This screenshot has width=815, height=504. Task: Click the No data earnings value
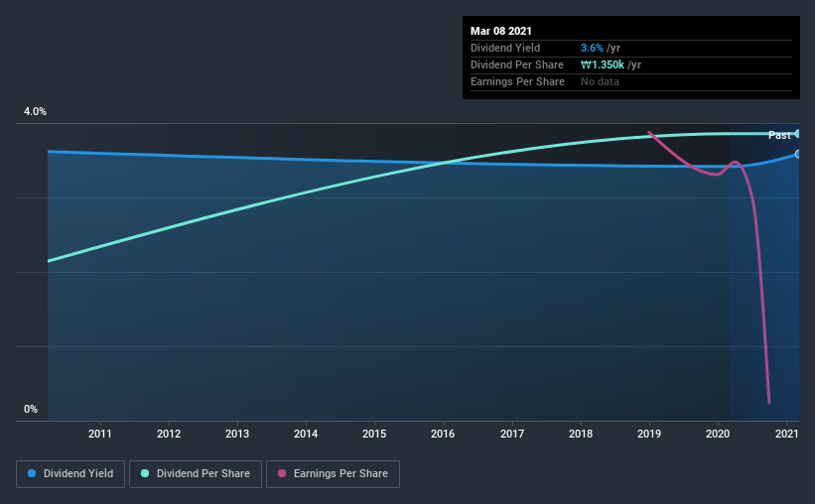pos(600,81)
